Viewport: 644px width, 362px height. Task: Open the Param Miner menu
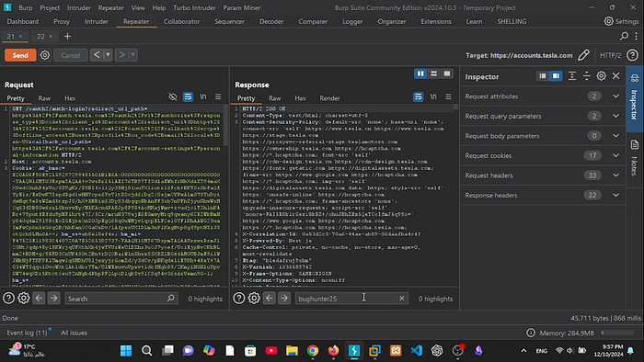241,7
